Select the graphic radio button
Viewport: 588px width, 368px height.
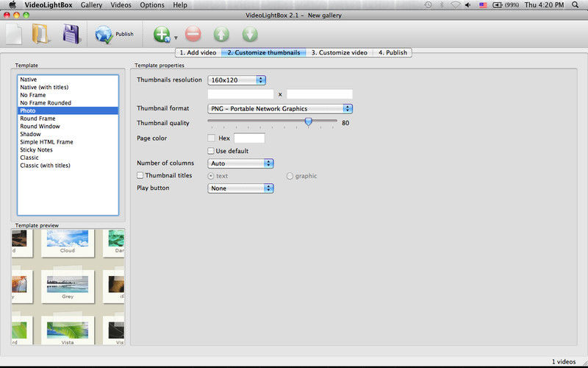tap(290, 176)
